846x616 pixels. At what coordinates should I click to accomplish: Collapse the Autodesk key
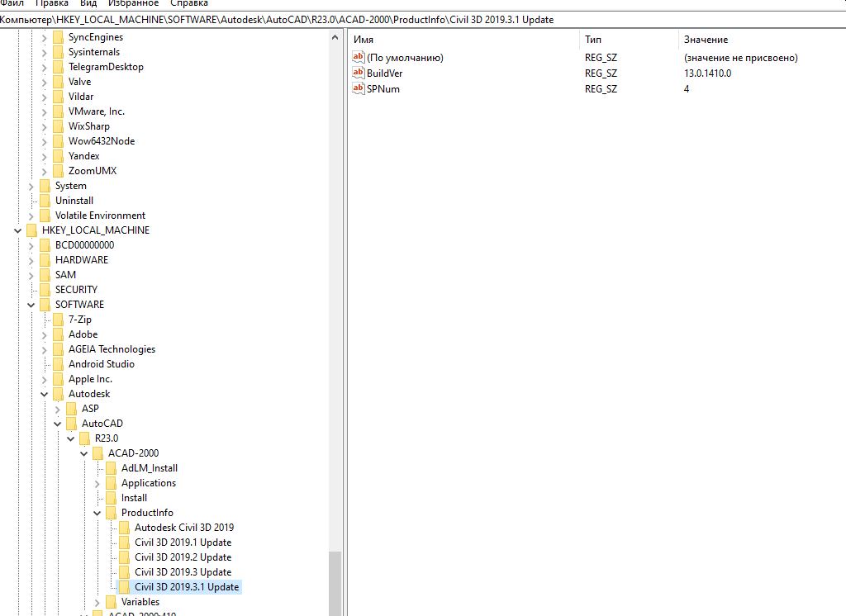(45, 395)
